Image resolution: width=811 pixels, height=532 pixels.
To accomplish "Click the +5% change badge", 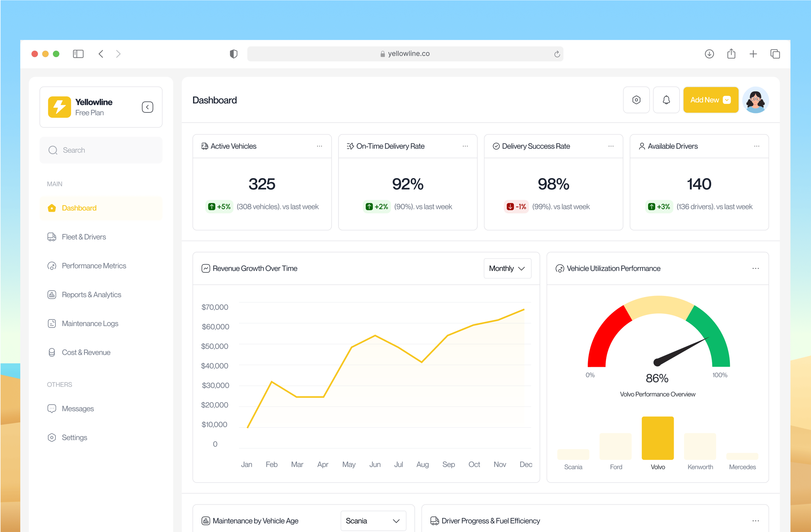I will coord(220,207).
